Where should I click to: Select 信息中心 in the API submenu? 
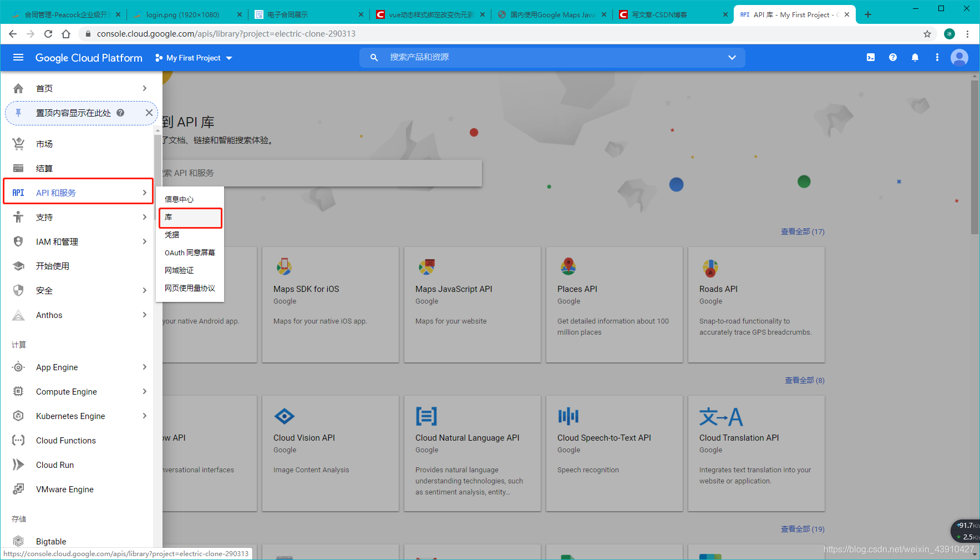click(x=190, y=199)
